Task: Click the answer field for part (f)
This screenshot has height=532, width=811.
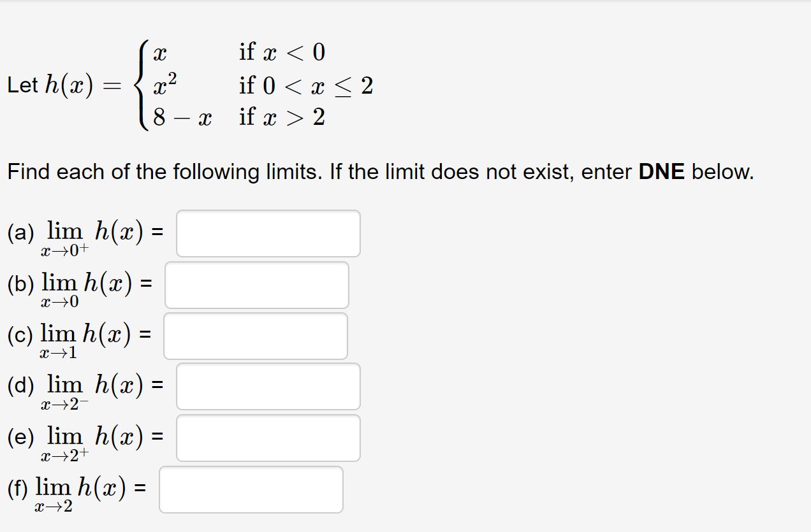Action: point(251,489)
